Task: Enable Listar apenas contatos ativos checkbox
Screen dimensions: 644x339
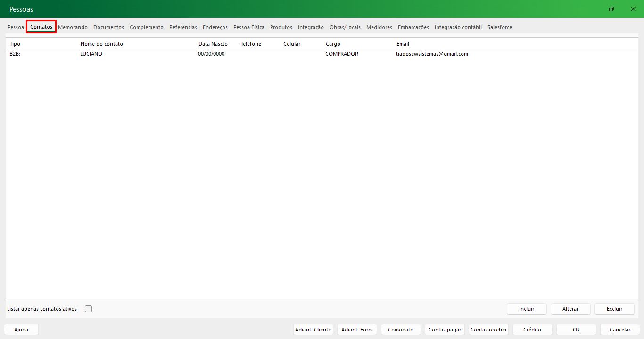Action: click(88, 309)
